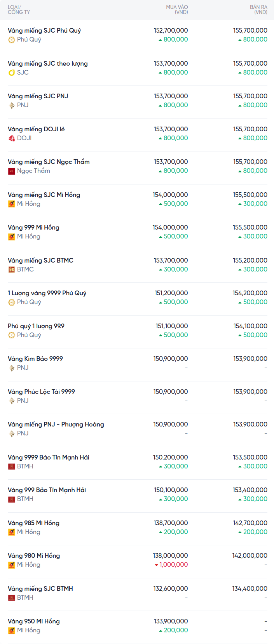Select Vàng miếng PNJ - Phượng Hoàng
Viewport: 274px width, 644px height.
click(56, 425)
